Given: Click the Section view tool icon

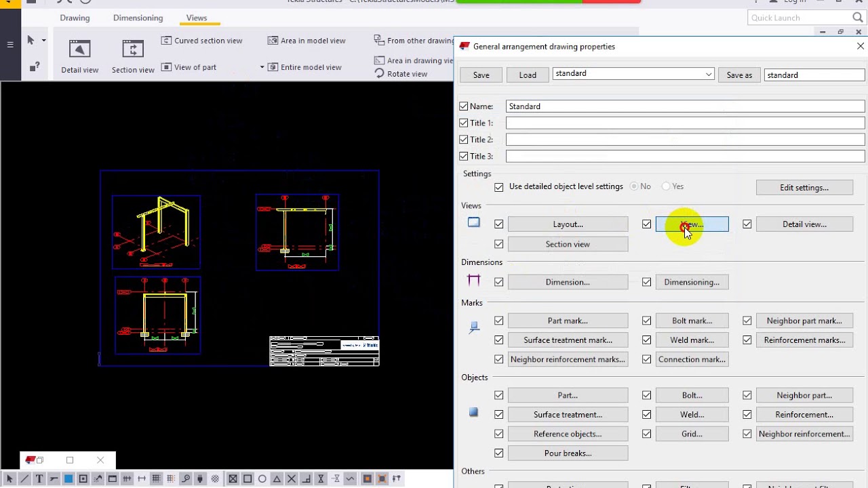Looking at the screenshot, I should click(133, 49).
